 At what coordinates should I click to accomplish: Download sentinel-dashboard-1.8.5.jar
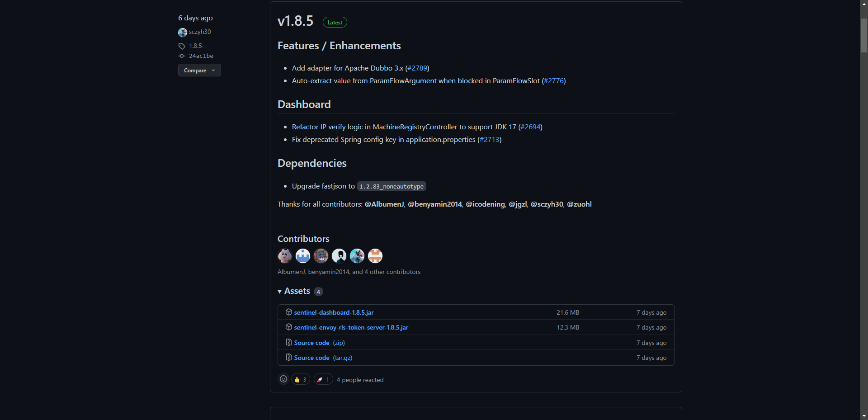[x=334, y=312]
